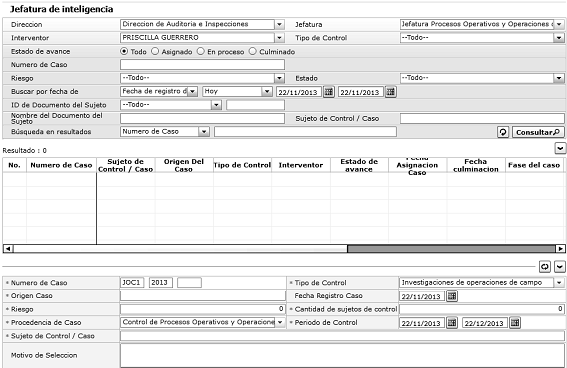Open calendar for Periodo de Control end
Image resolution: width=567 pixels, height=368 pixels.
pos(515,322)
